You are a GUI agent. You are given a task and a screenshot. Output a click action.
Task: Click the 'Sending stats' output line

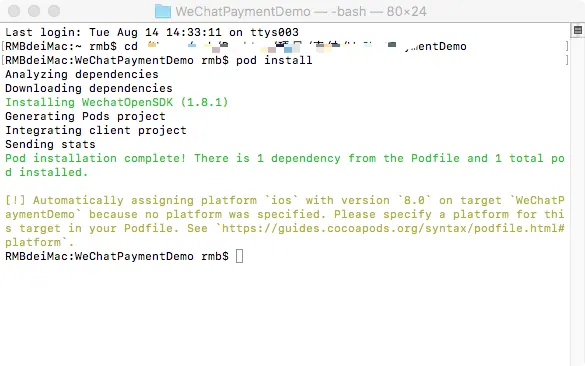click(x=50, y=144)
